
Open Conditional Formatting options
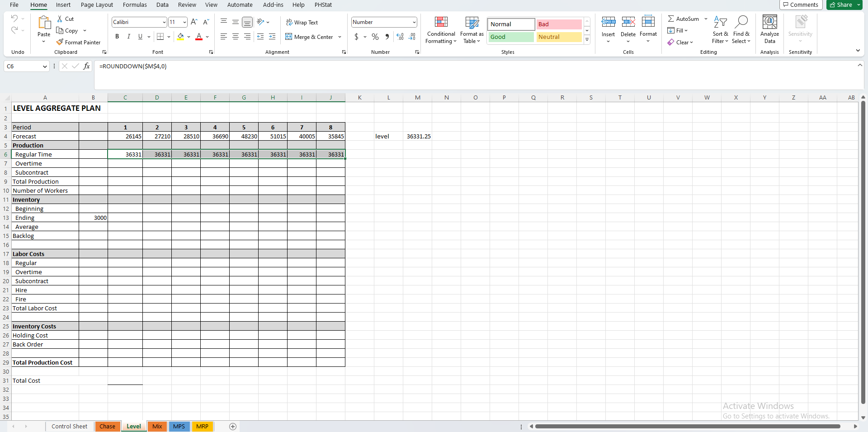pyautogui.click(x=441, y=30)
